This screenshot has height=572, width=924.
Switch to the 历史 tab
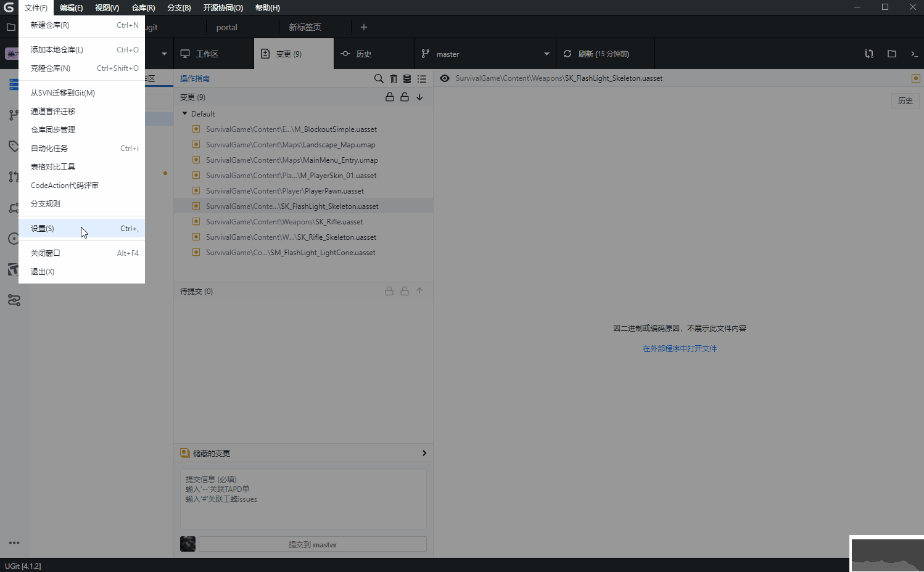point(363,54)
